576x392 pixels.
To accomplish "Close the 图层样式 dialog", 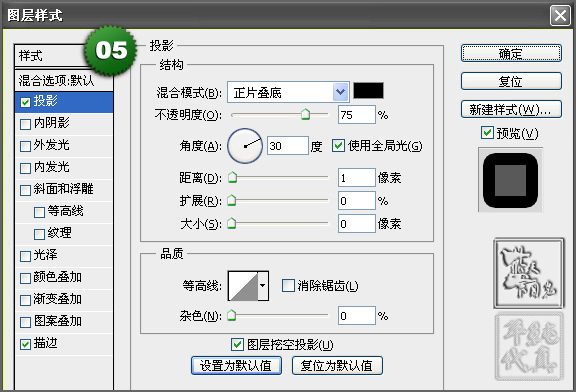I will click(560, 16).
